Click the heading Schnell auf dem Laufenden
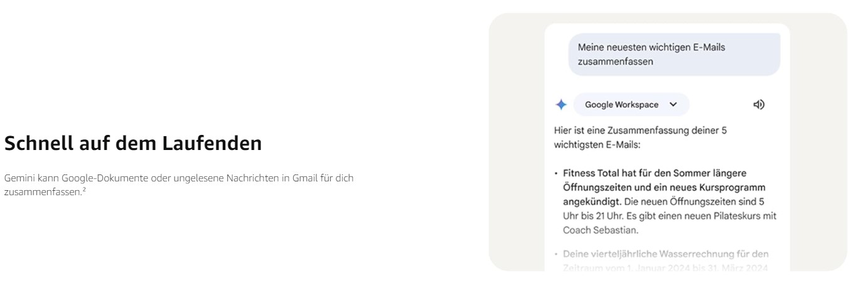 (133, 144)
